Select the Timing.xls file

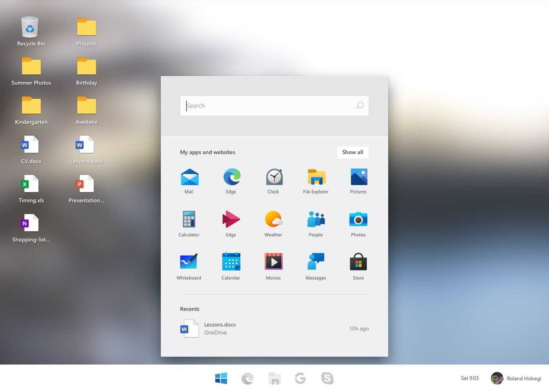pyautogui.click(x=31, y=189)
